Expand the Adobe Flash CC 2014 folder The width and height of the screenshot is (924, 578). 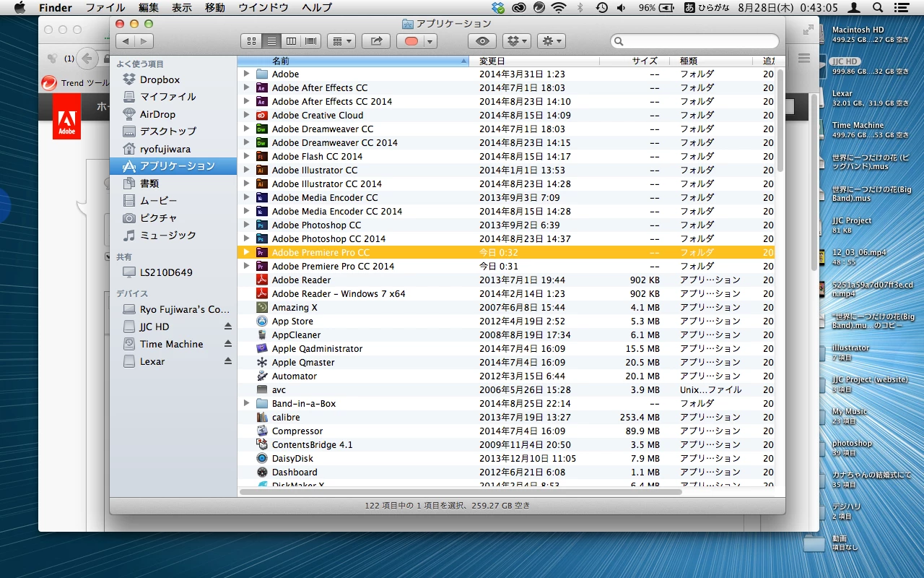pos(246,157)
